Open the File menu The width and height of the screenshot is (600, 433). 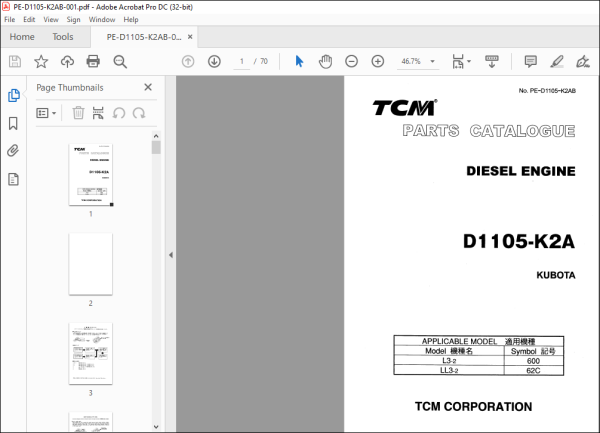point(10,20)
